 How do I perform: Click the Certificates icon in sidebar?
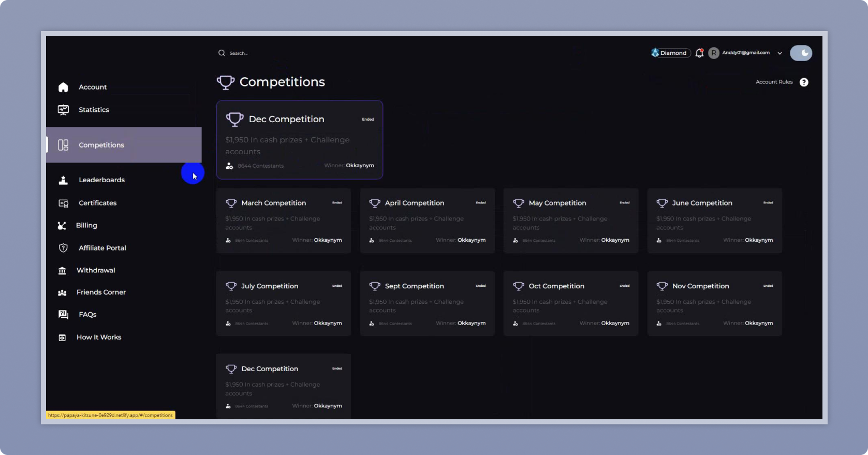[x=63, y=203]
